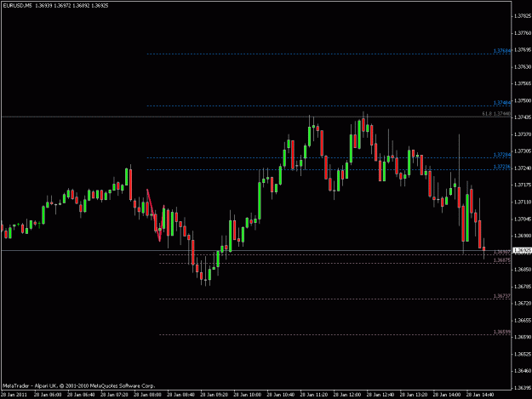Click the 28 Jan 11:20 time label

tap(314, 395)
